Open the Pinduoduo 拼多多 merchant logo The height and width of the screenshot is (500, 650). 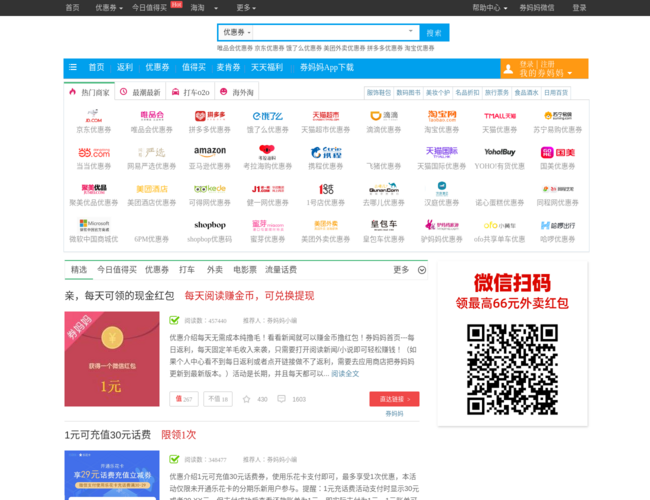coord(210,116)
